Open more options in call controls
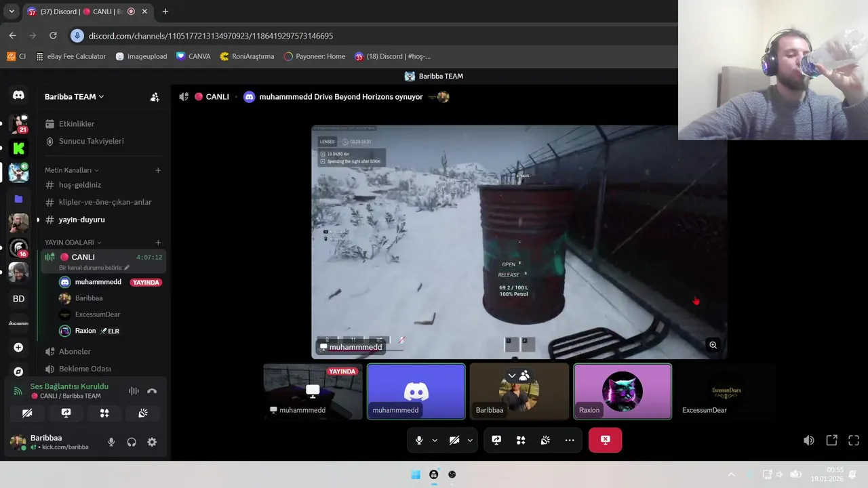Screen dimensions: 868x488 point(570,440)
